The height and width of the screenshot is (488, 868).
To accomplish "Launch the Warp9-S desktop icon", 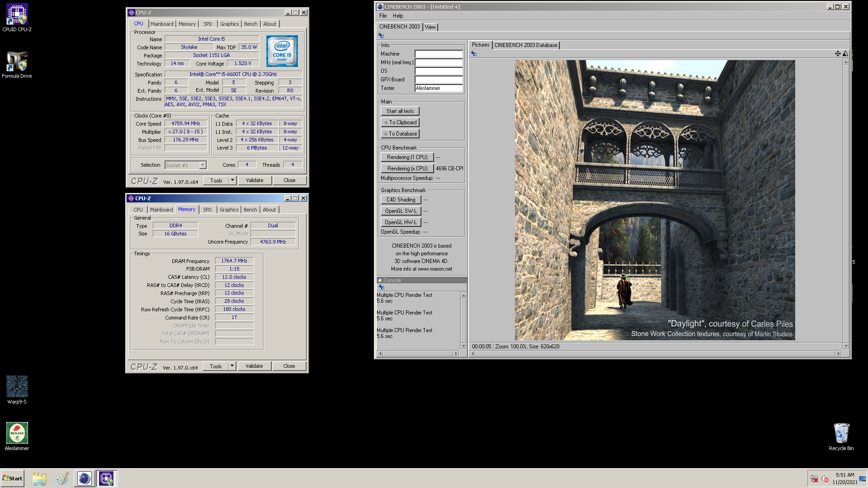I will (17, 390).
